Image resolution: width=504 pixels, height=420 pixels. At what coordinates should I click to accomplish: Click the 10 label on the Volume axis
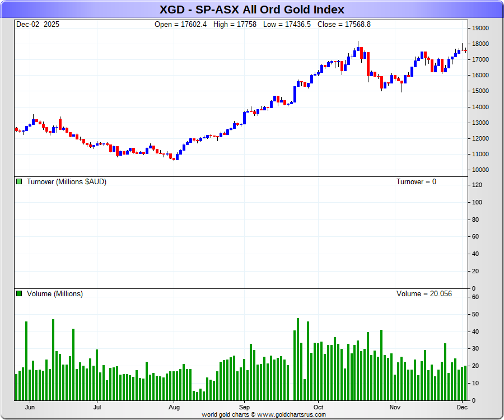pyautogui.click(x=475, y=384)
